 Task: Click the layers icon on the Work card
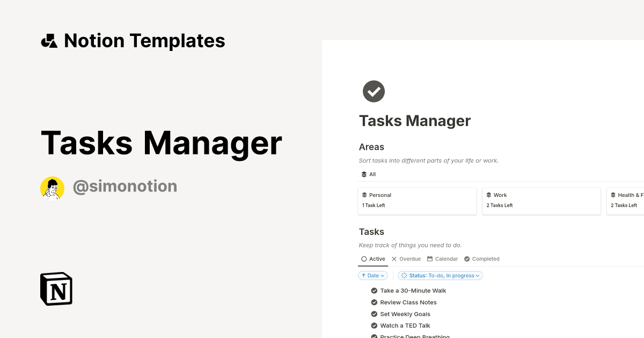click(x=490, y=195)
